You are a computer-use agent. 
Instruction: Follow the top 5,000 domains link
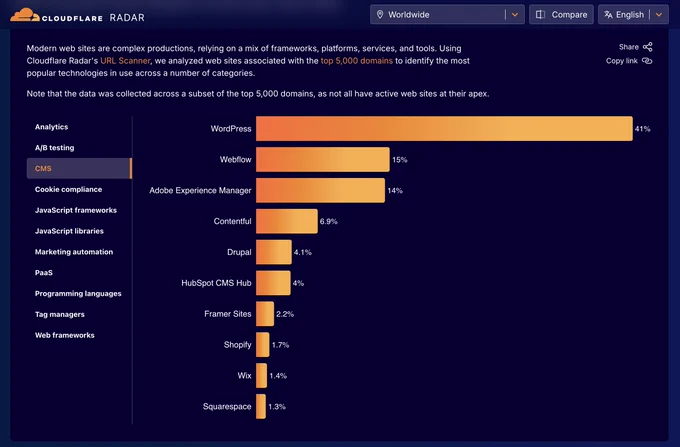tap(356, 61)
